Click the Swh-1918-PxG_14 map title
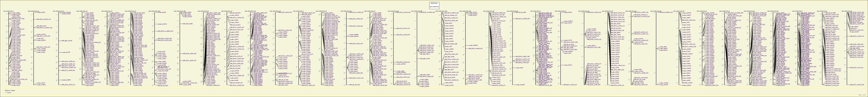 (x=131, y=11)
